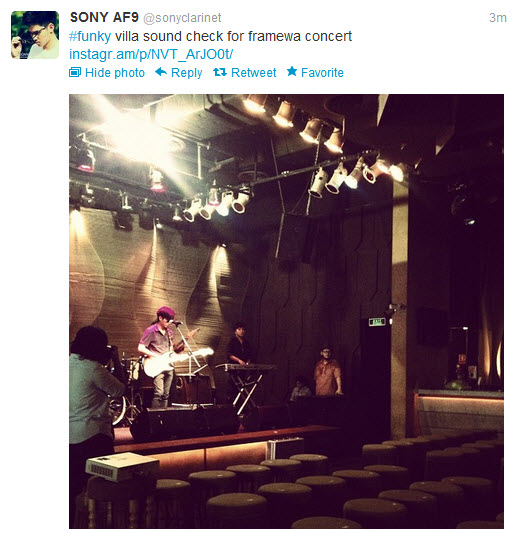Open the #funky hashtag
Viewport: 515px width, 533px height.
click(90, 37)
